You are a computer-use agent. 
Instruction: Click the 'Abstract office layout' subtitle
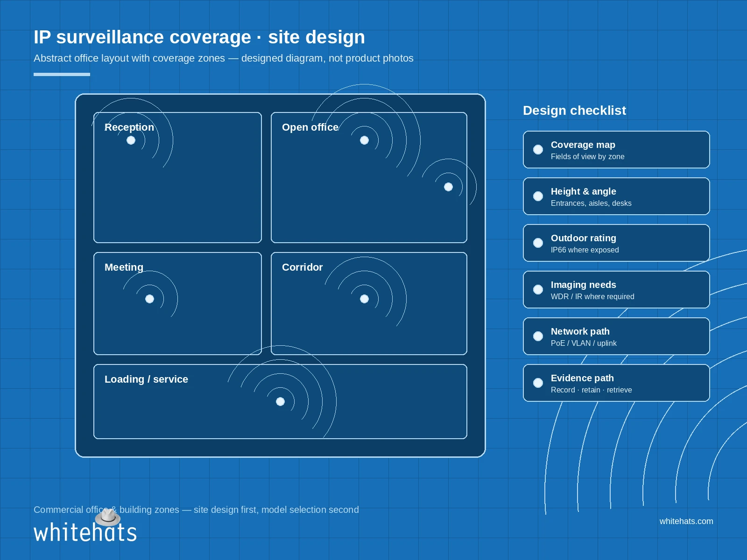pos(224,58)
